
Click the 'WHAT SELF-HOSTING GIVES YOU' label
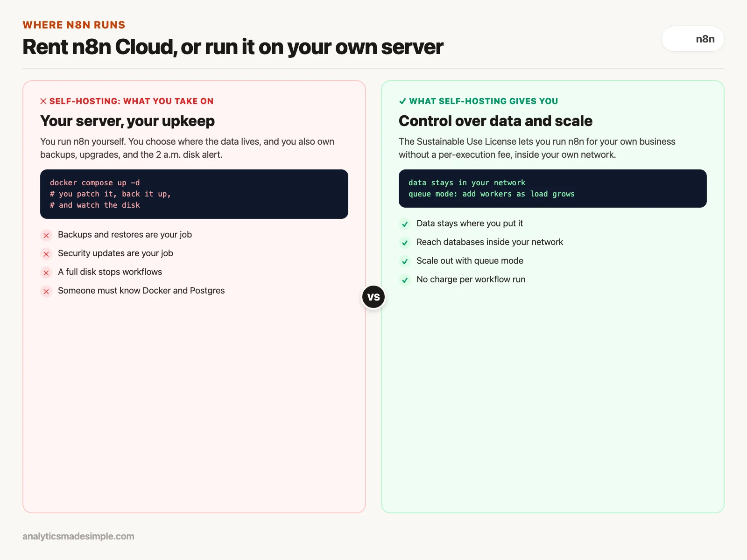tap(484, 101)
